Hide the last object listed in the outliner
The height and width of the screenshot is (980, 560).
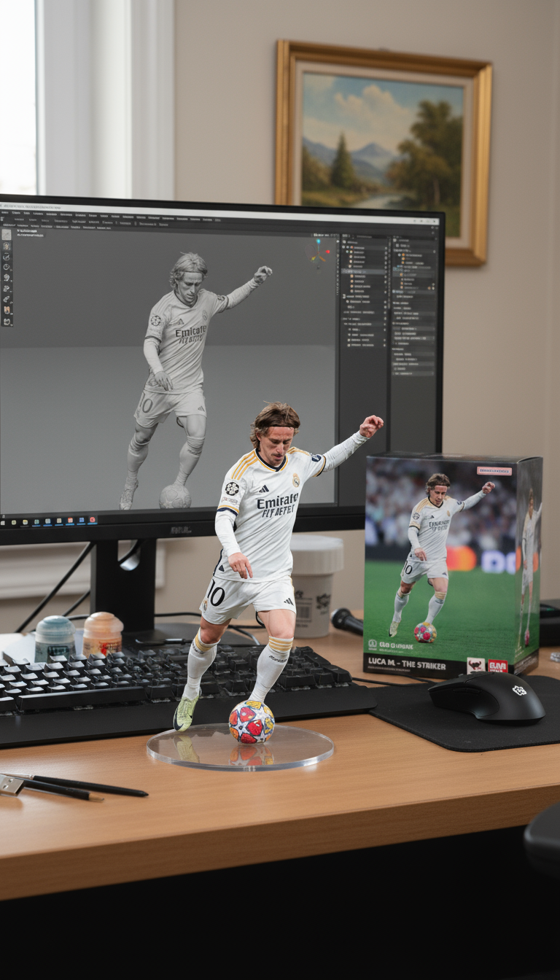384,343
